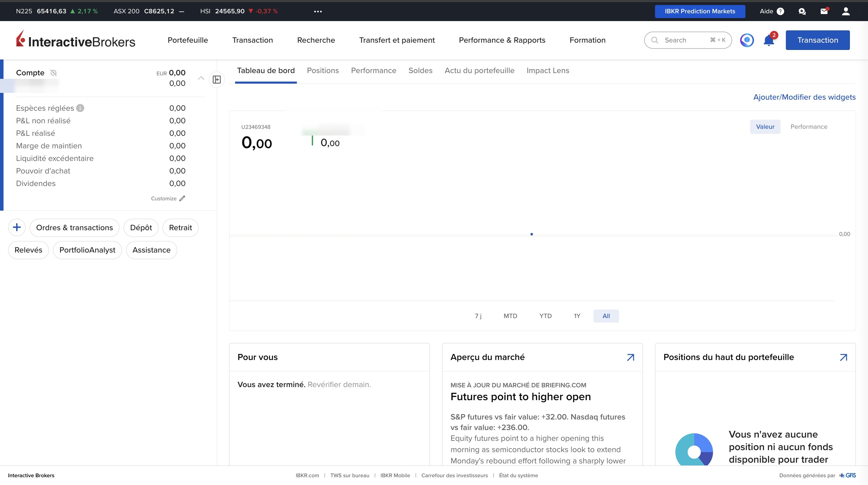Viewport: 868px width, 485px height.
Task: Open the ticker bar three-dots menu
Action: 318,12
